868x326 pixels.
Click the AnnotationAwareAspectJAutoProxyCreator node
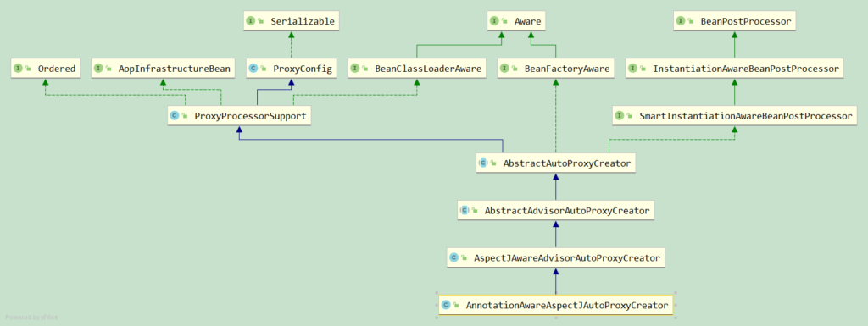coord(556,305)
